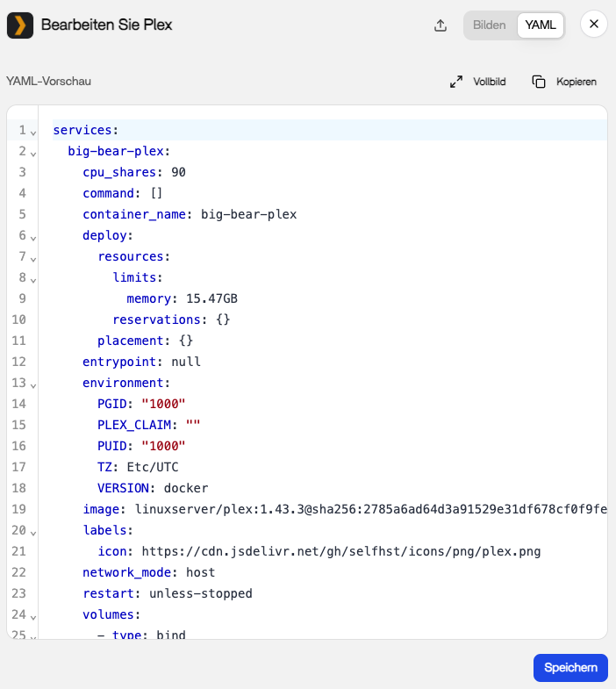The height and width of the screenshot is (689, 616).
Task: Click the services key on line 1
Action: [82, 130]
